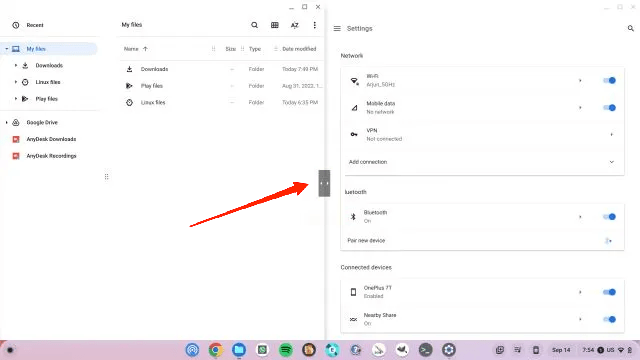
Task: Open VPN subpage arrow
Action: pyautogui.click(x=611, y=135)
